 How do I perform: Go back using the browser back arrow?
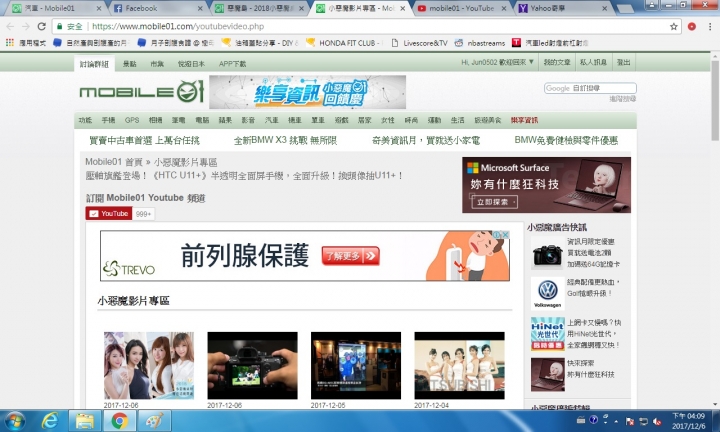10,27
